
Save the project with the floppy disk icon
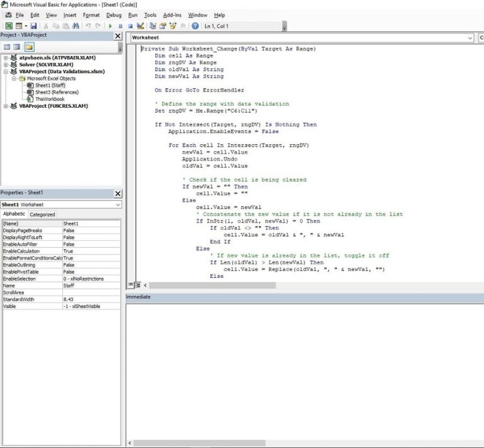click(33, 26)
